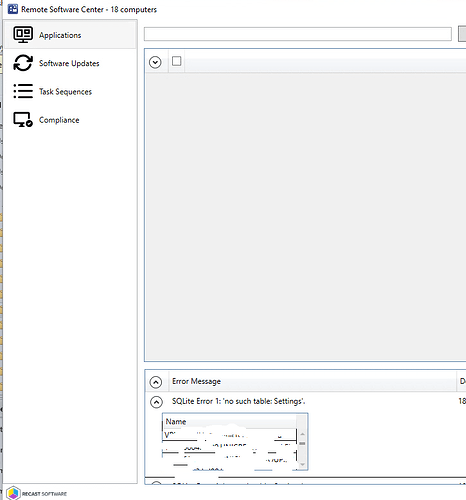Click the Applications monitor icon
This screenshot has height=500, width=466.
[x=23, y=35]
